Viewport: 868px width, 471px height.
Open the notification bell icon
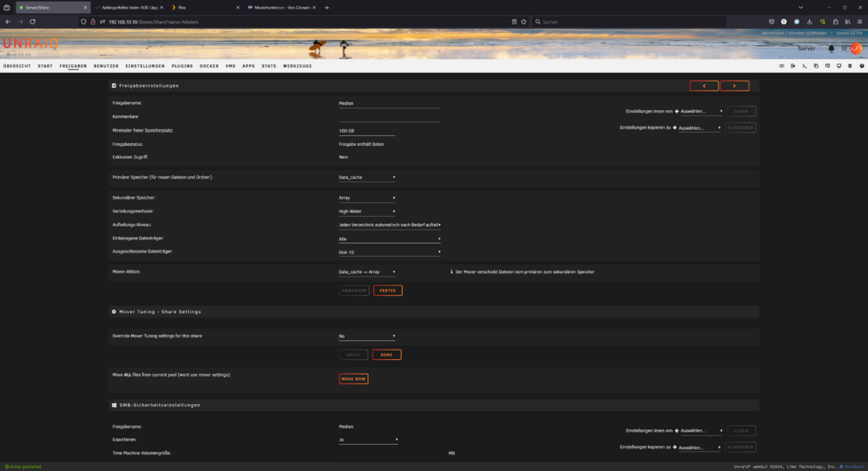[831, 49]
